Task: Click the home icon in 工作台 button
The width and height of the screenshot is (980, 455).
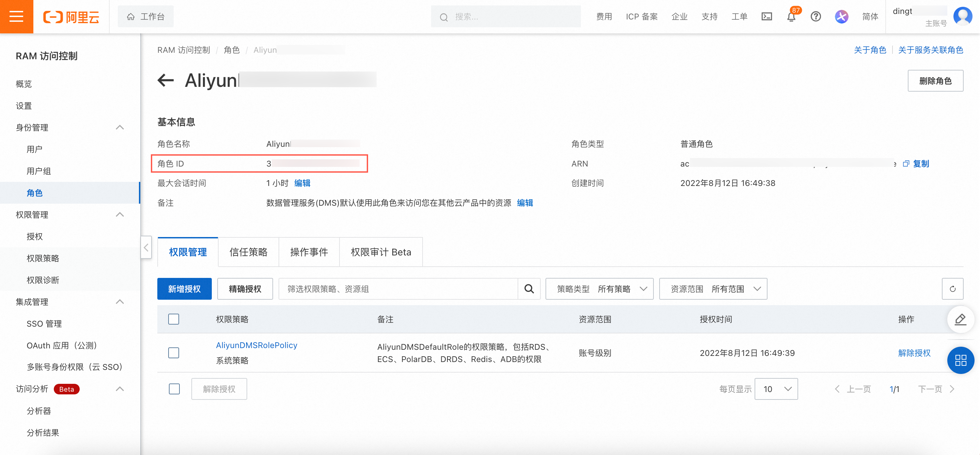Action: tap(130, 17)
